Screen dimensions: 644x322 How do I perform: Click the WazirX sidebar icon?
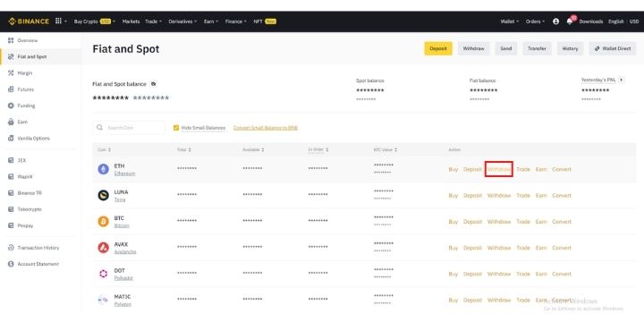[11, 176]
